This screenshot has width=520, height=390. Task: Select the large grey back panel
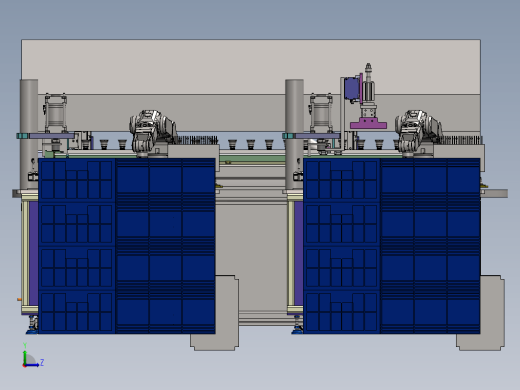coord(251,67)
